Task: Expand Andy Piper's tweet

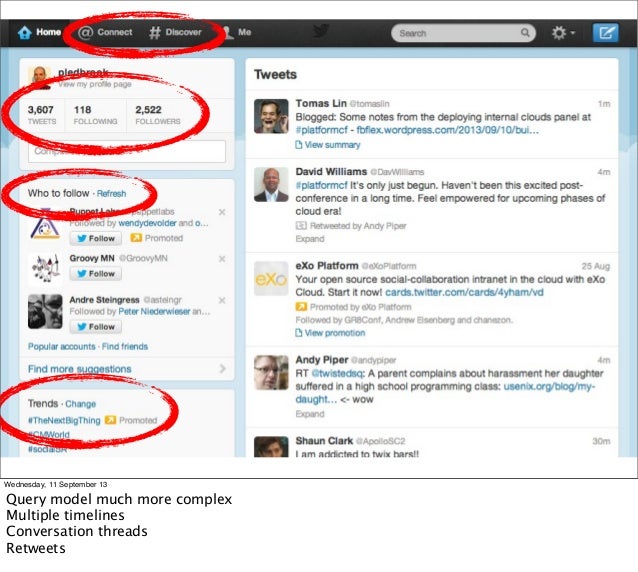Action: 310,414
